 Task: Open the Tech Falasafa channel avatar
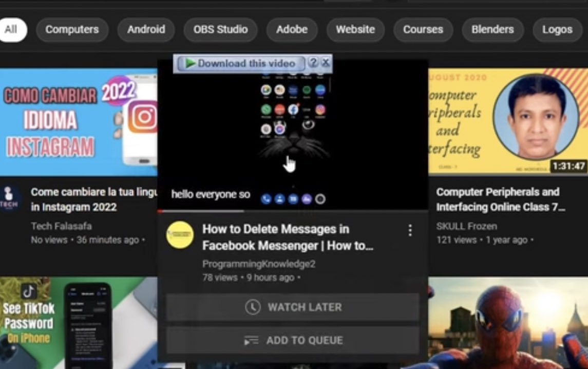tap(9, 199)
